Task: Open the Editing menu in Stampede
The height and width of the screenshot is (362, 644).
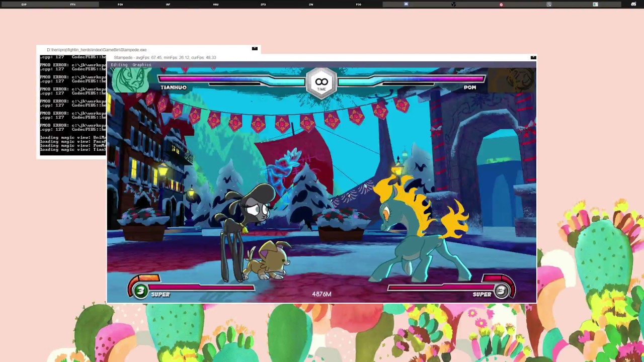Action: 119,65
